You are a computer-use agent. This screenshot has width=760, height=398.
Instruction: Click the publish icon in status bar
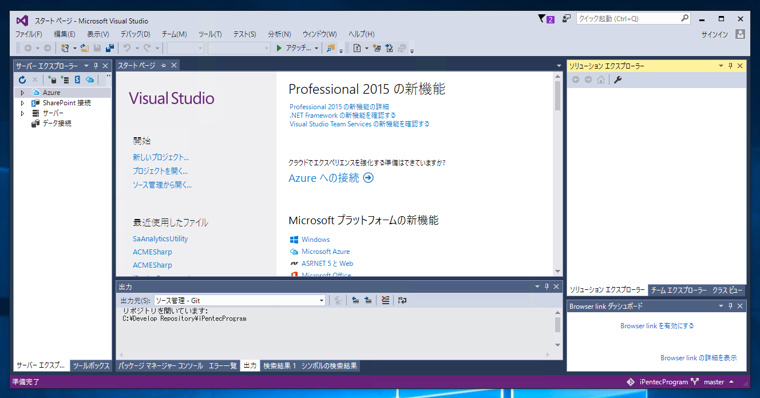click(631, 382)
